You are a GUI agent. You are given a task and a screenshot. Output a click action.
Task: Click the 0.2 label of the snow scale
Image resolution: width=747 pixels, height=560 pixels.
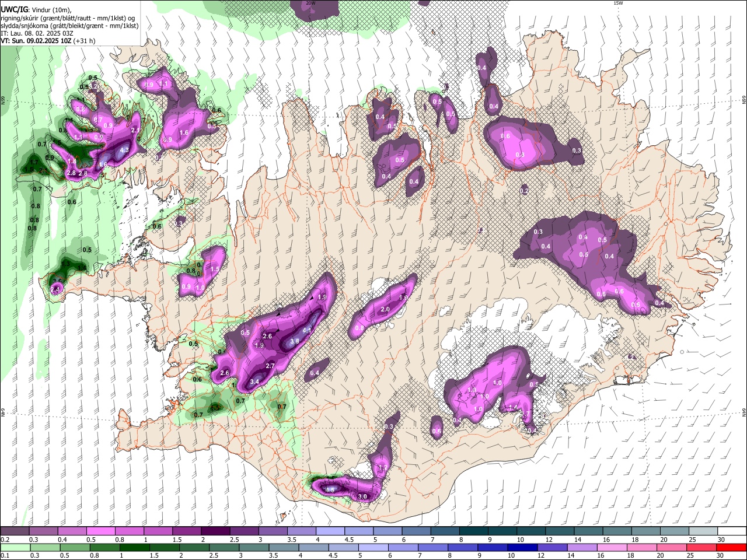pyautogui.click(x=5, y=540)
